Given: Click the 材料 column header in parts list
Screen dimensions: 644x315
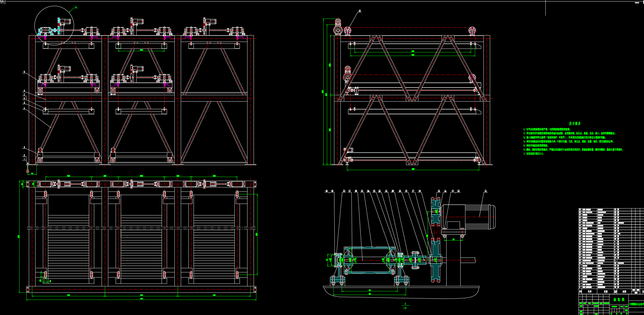Looking at the screenshot, I should 624,292.
